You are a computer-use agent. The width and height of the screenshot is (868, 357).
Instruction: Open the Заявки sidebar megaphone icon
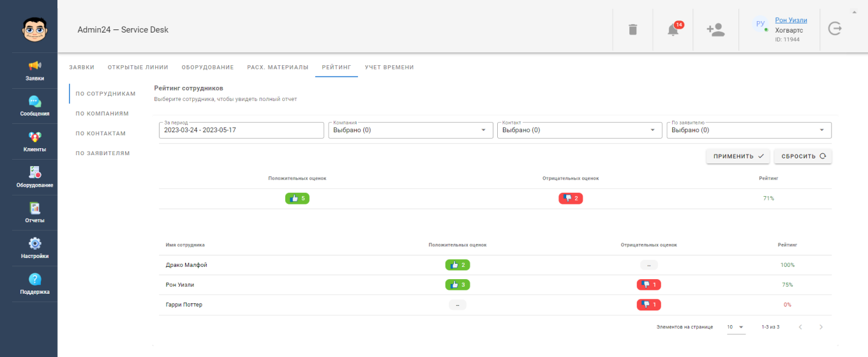[35, 66]
